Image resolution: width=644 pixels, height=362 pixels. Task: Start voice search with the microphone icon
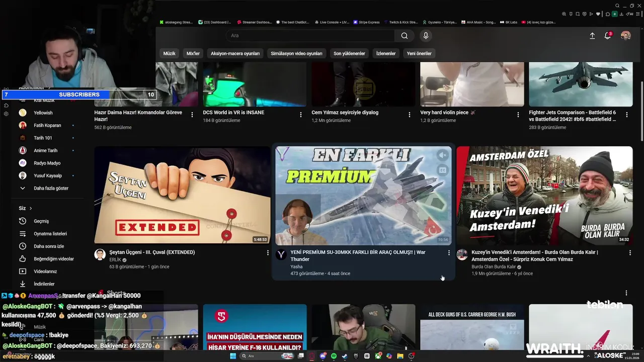(426, 36)
